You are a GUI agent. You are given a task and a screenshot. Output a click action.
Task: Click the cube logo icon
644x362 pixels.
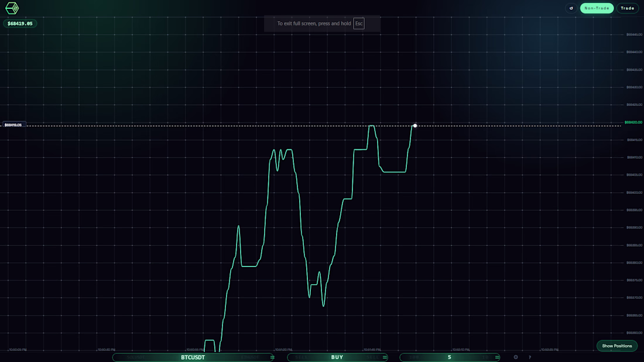point(12,8)
